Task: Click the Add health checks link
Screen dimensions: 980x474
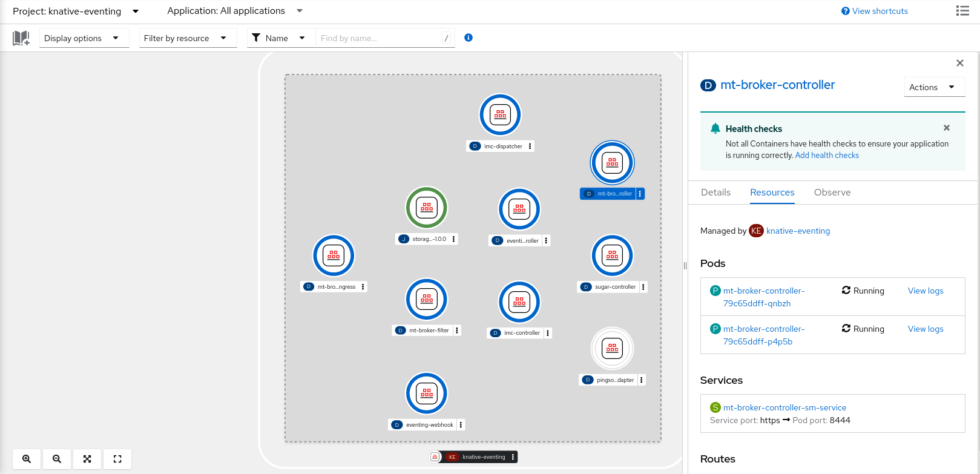Action: 827,156
